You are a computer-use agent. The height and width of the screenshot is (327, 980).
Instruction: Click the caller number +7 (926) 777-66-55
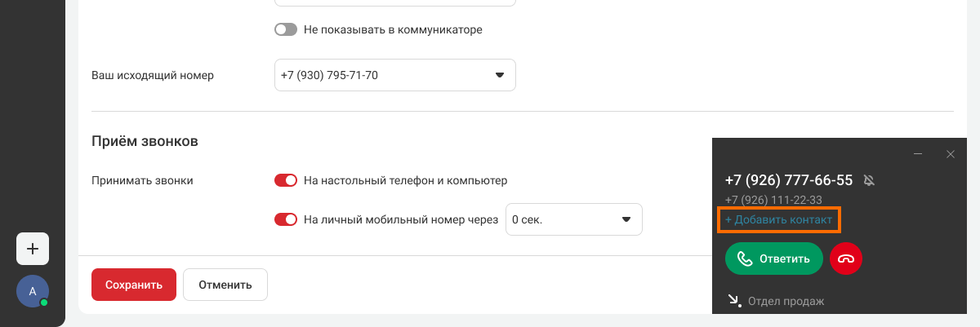pyautogui.click(x=788, y=180)
